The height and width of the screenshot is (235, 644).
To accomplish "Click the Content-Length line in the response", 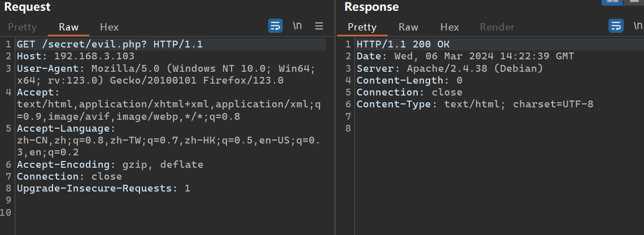I will 409,80.
